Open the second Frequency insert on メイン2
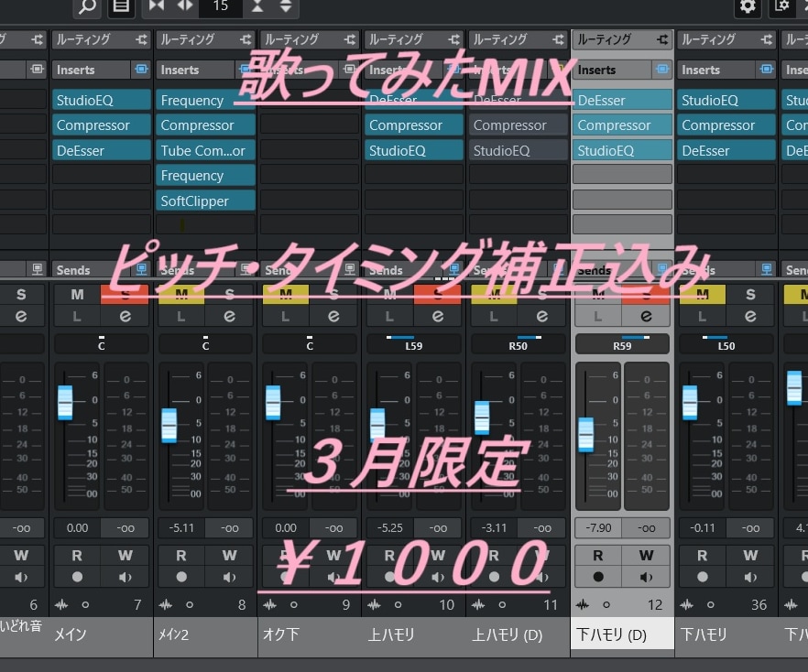Viewport: 808px width, 672px height. (x=205, y=176)
